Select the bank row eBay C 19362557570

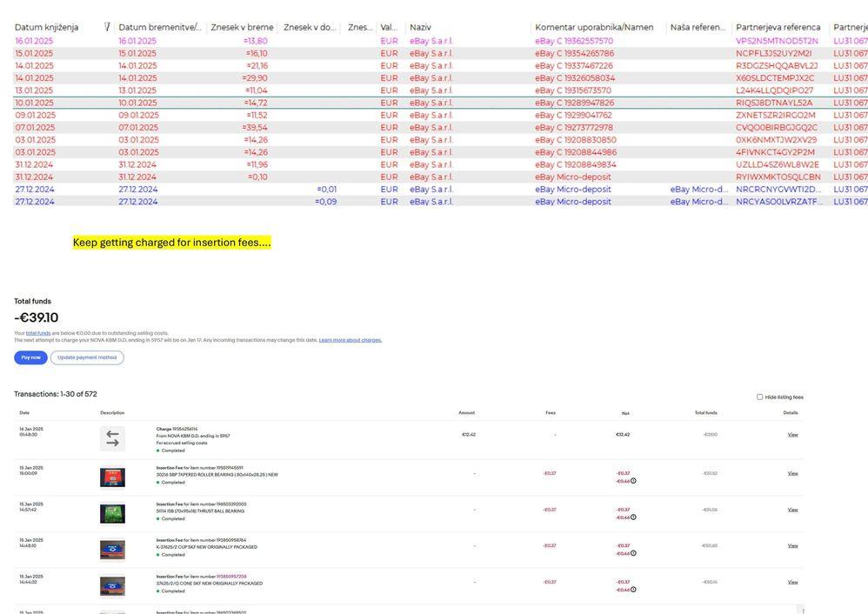coord(440,41)
